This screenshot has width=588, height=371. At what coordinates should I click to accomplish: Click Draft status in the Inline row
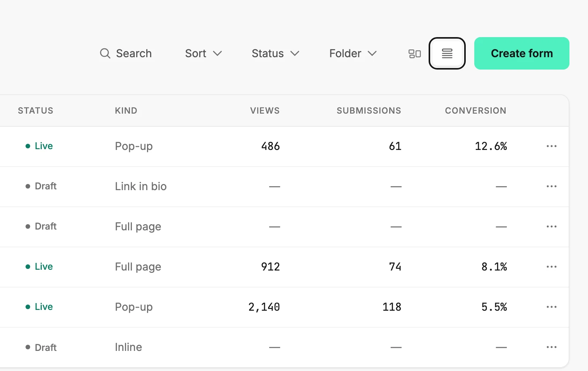click(41, 347)
